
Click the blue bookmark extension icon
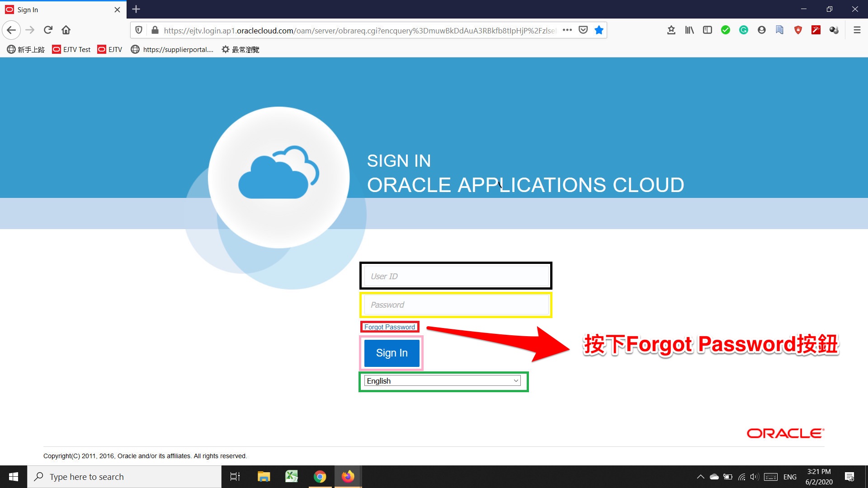click(x=780, y=30)
